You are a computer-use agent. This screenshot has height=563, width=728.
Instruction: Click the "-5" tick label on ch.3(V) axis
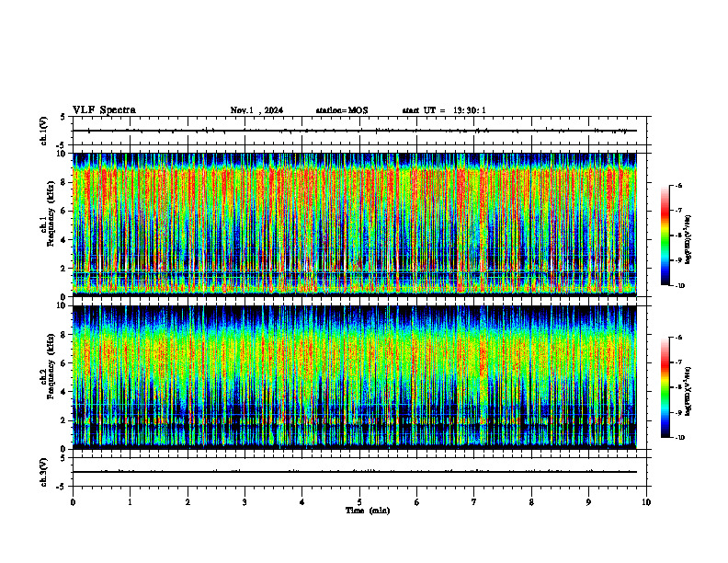[62, 487]
